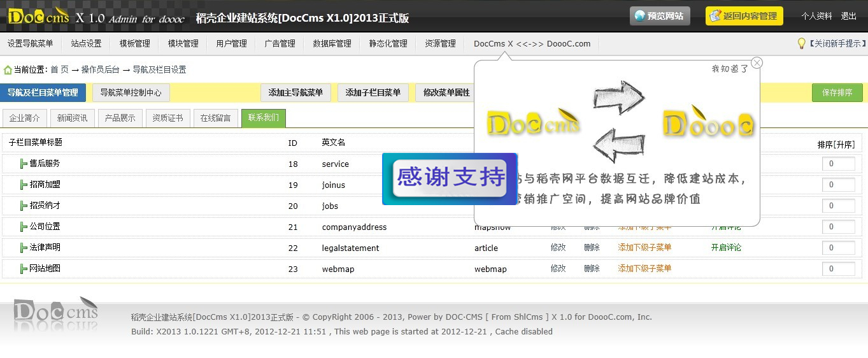Click 修改 in 网站地图 row
Viewport: 868px width, 358px height.
(558, 268)
